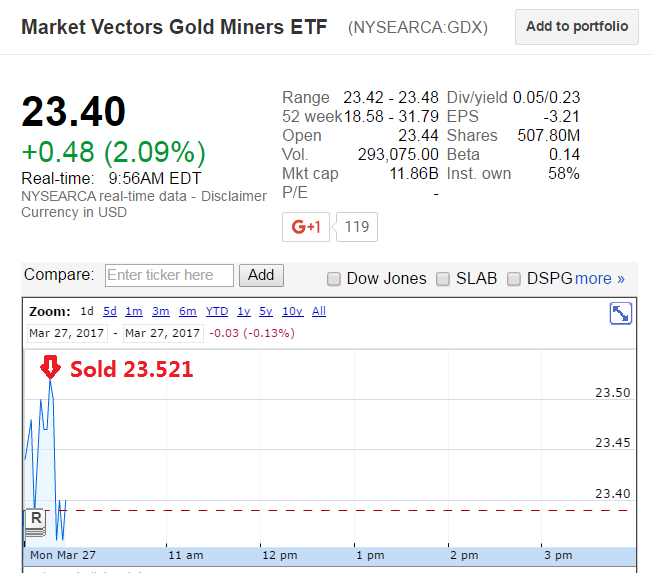653x573 pixels.
Task: Click the chart timeline bar at 12 pm
Action: point(279,555)
